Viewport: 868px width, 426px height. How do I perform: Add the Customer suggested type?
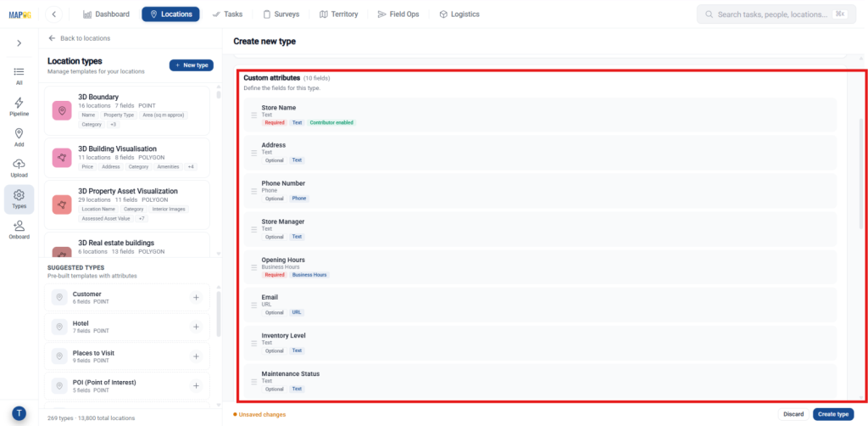[196, 298]
